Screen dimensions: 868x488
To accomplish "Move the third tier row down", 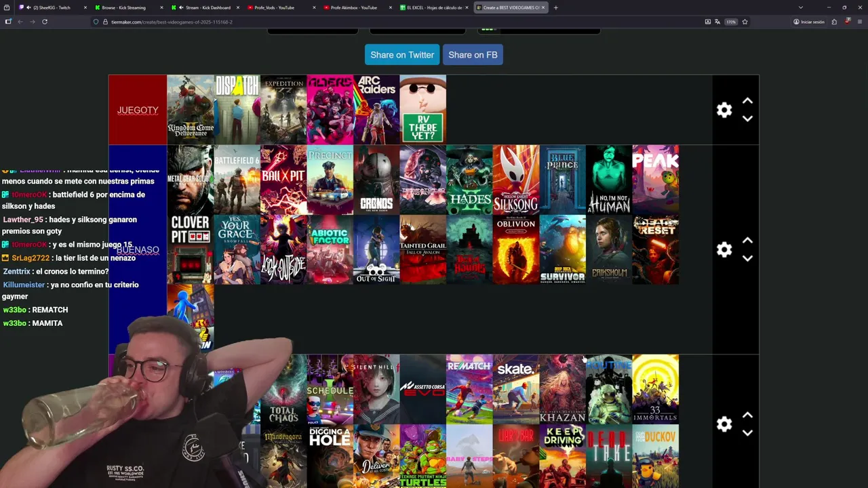I will [x=747, y=433].
